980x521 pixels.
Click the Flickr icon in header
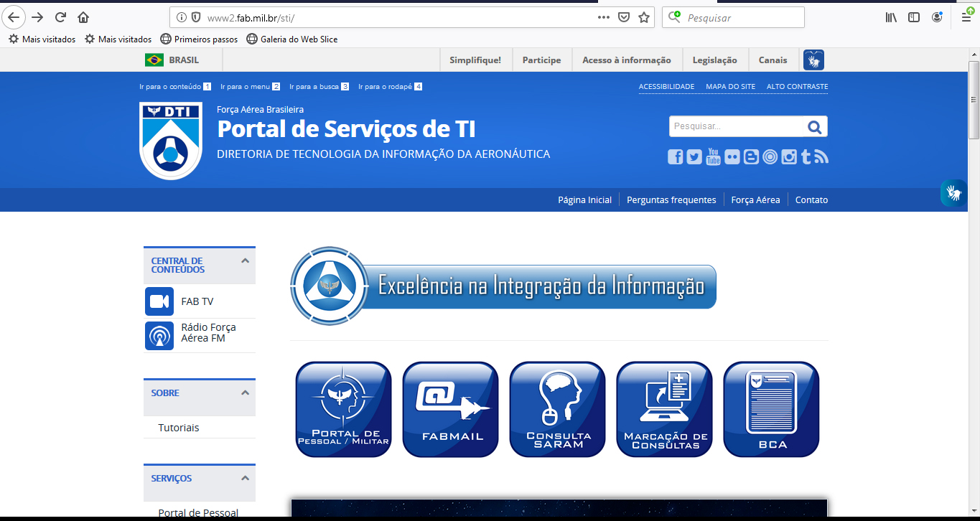(x=732, y=157)
